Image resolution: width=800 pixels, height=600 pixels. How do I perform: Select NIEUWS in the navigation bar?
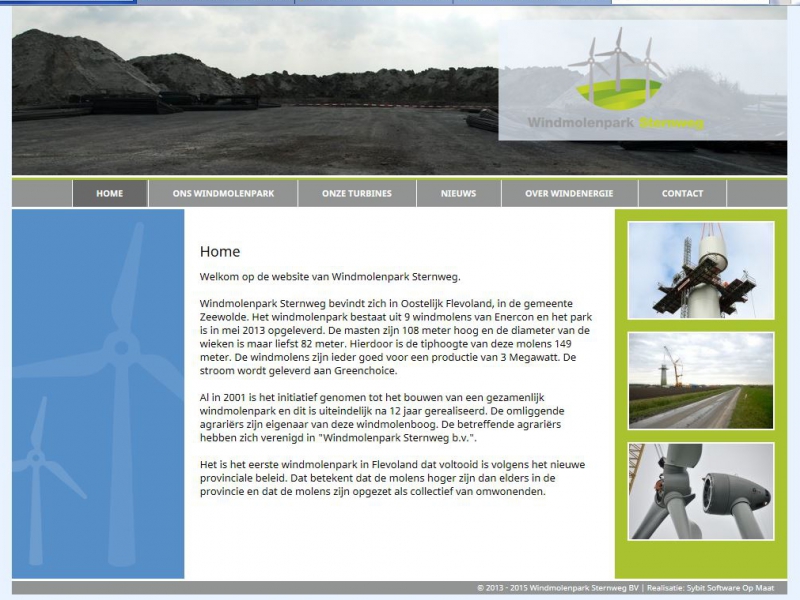point(458,193)
